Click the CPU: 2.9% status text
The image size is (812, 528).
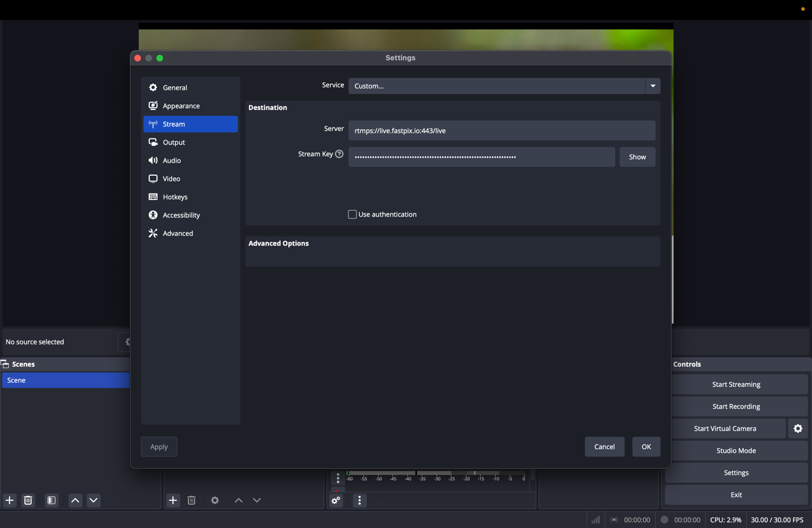(x=726, y=519)
